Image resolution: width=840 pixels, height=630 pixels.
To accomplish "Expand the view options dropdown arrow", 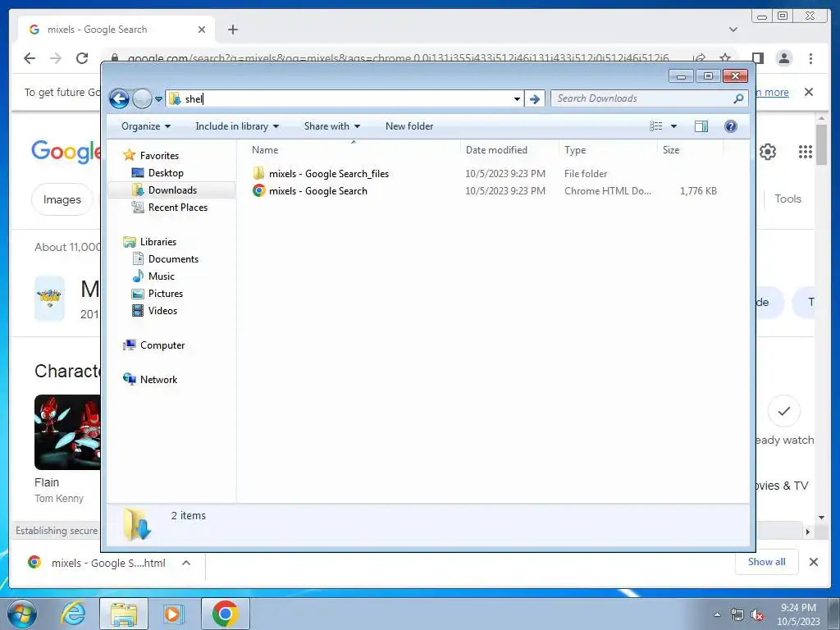I will pos(674,126).
